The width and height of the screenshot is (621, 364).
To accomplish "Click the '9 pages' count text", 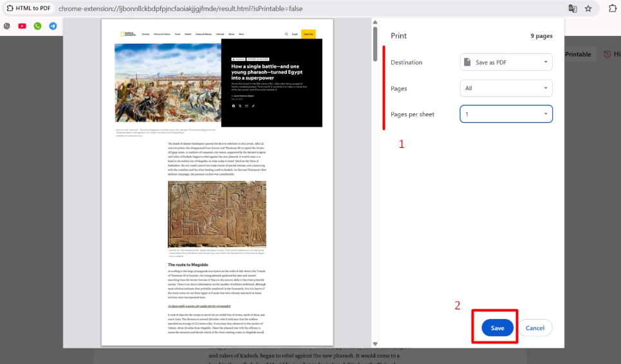I will (x=541, y=35).
